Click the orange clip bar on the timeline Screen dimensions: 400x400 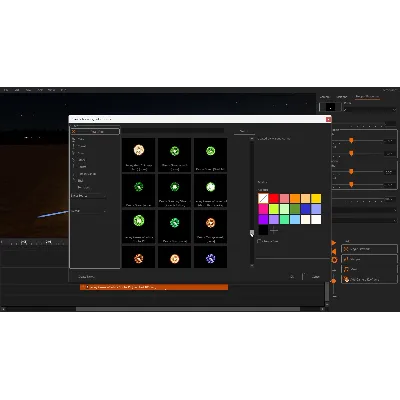(154, 287)
